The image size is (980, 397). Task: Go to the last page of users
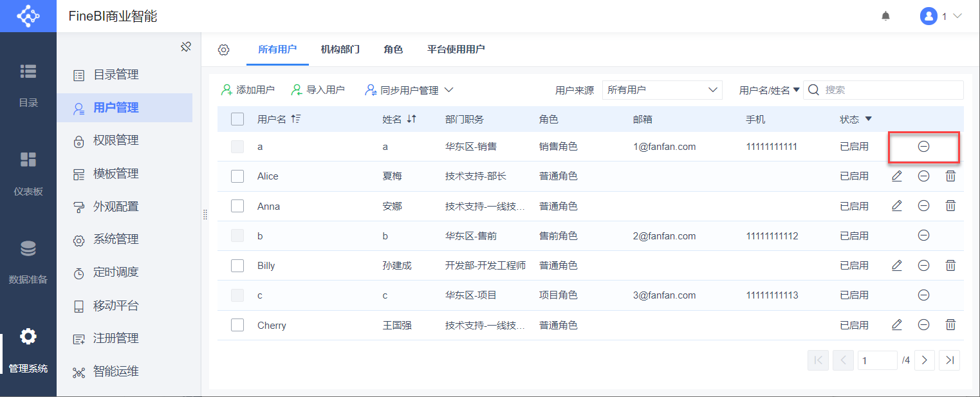coord(949,360)
